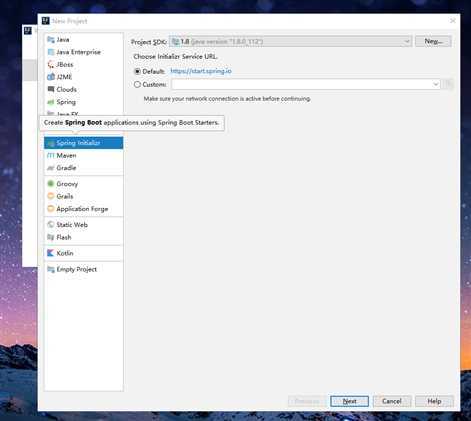Select the "Spring Initializr" list entry

pos(83,143)
